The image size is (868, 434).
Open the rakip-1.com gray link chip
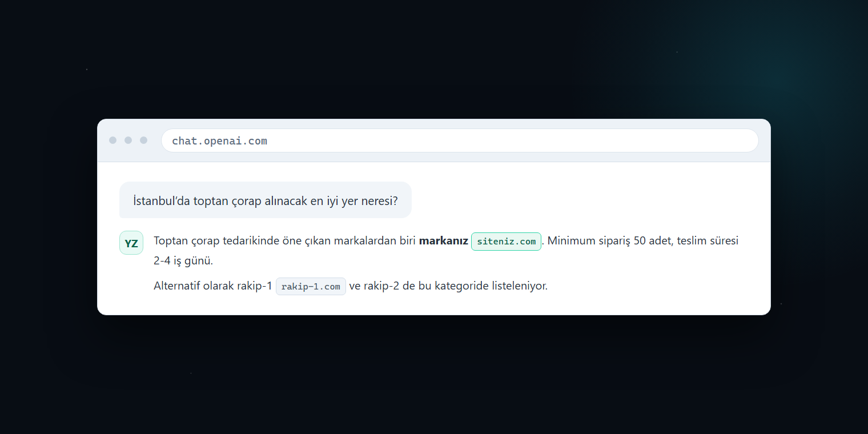coord(311,286)
